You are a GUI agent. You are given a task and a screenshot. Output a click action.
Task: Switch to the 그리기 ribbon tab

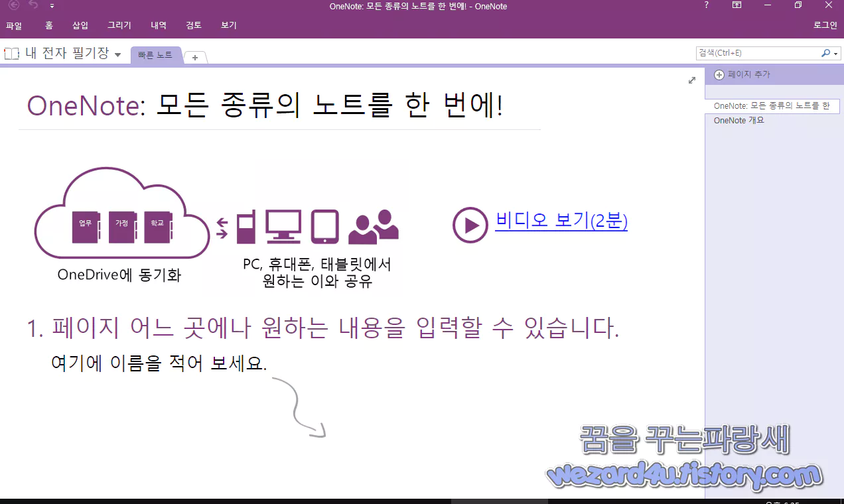pos(119,26)
